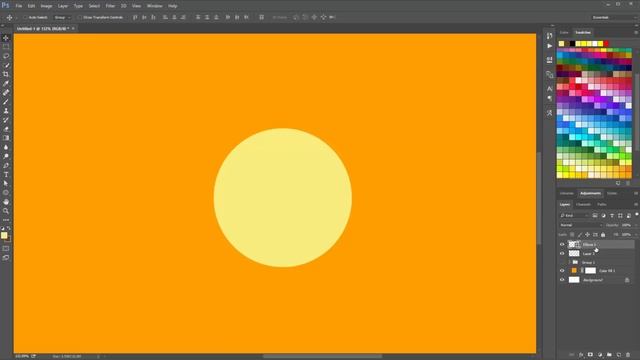The width and height of the screenshot is (640, 360).
Task: Toggle the layer filtering on/off switch
Action: (x=636, y=214)
